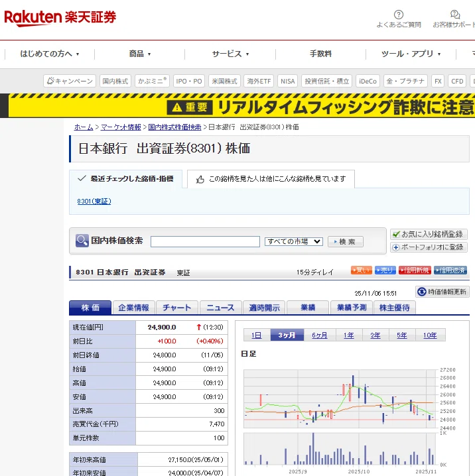Open the 8301(東証) recent stock link
Screen dimensions: 475x476
point(94,202)
